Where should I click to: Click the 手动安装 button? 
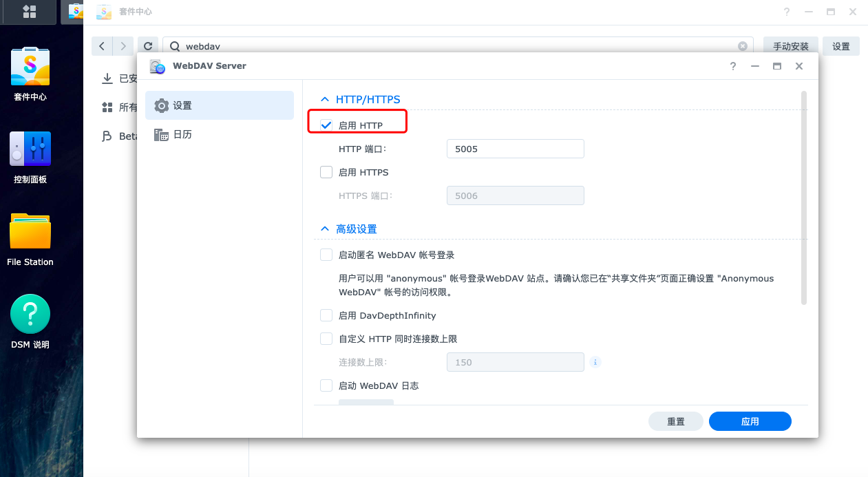pos(791,46)
